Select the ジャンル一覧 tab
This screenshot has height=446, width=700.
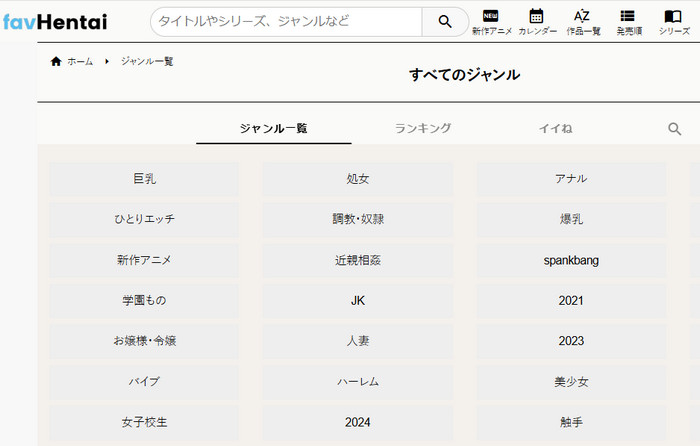[x=273, y=128]
